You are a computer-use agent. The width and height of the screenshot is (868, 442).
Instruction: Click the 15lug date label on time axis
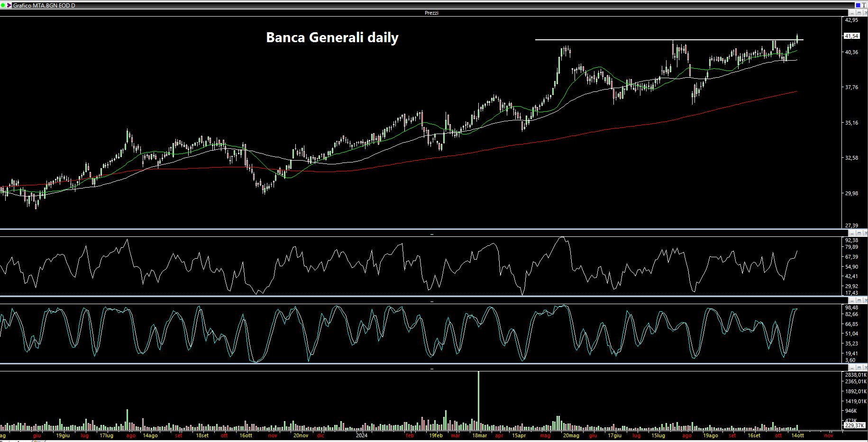click(x=658, y=435)
